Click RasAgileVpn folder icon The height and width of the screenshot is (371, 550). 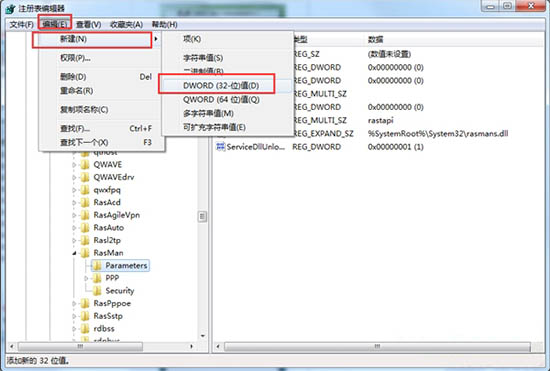point(85,215)
